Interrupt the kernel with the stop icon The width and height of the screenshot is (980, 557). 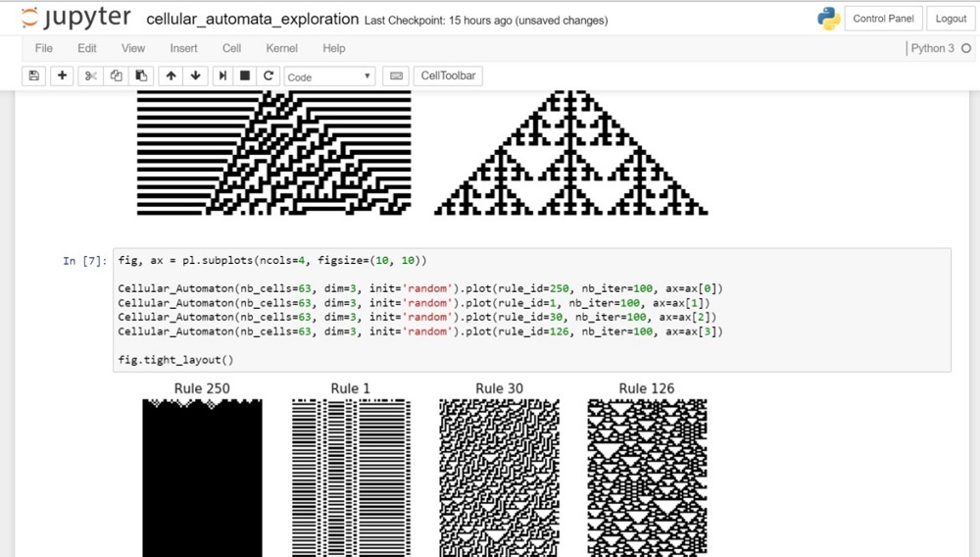tap(245, 76)
